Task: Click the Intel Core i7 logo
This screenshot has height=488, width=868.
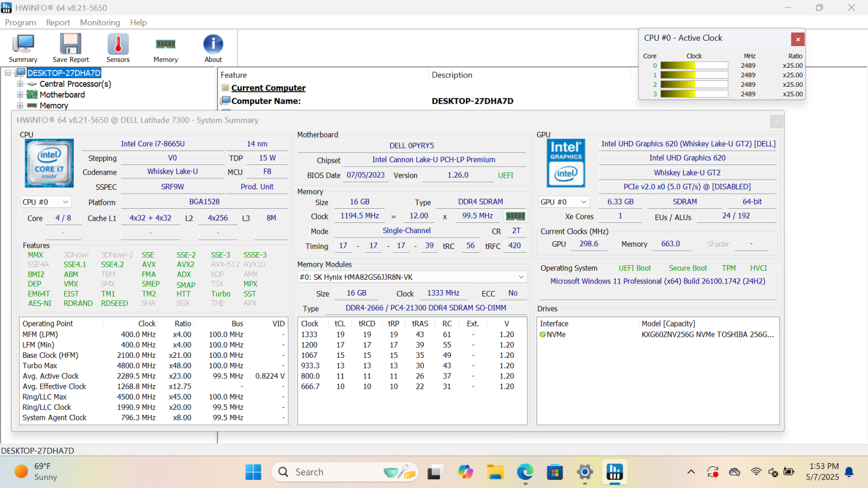Action: tap(49, 163)
